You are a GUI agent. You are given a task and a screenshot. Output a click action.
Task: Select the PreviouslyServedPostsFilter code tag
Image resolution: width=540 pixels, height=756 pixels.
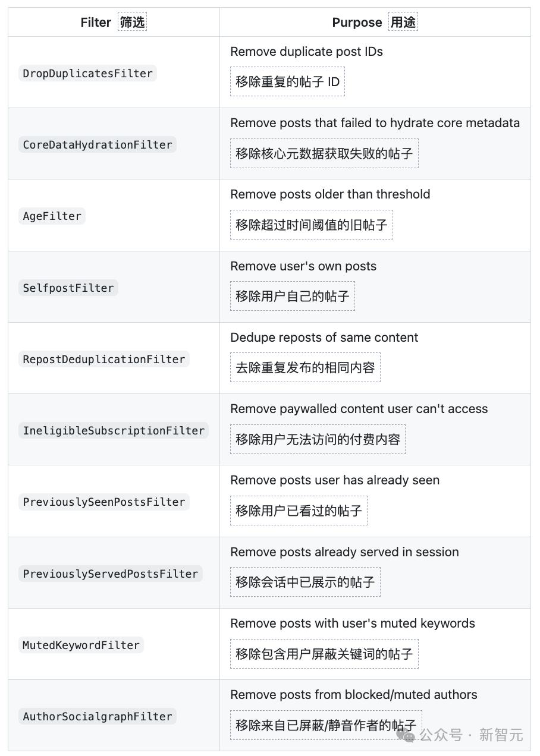click(x=111, y=574)
